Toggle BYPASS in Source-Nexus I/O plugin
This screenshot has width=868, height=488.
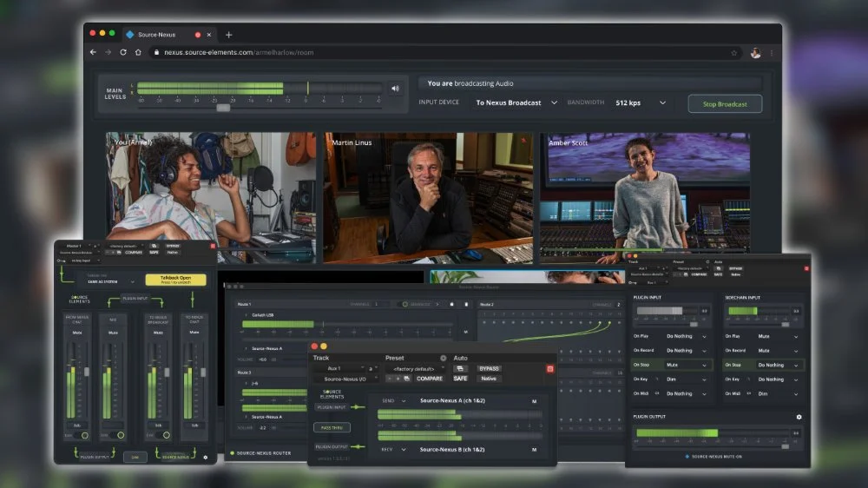[489, 368]
